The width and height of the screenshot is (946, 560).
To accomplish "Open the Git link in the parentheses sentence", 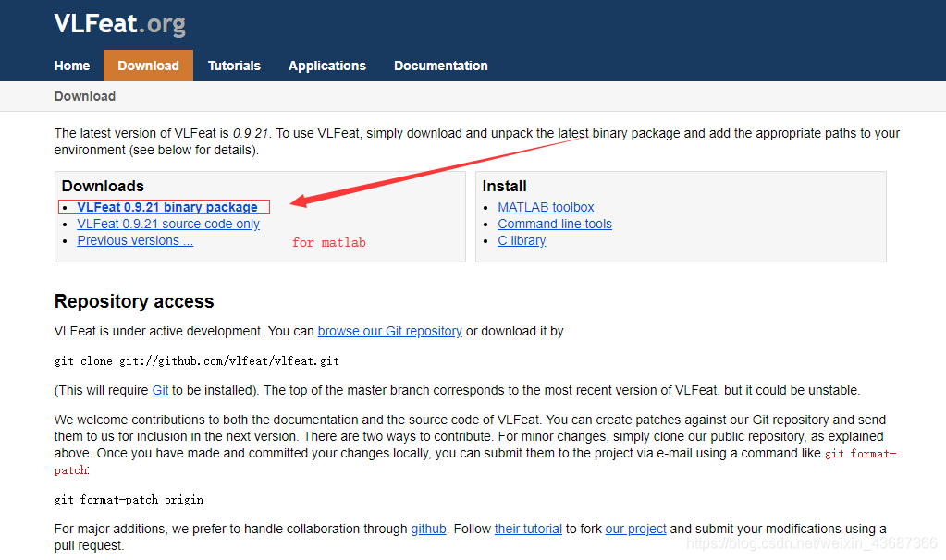I will pyautogui.click(x=160, y=390).
